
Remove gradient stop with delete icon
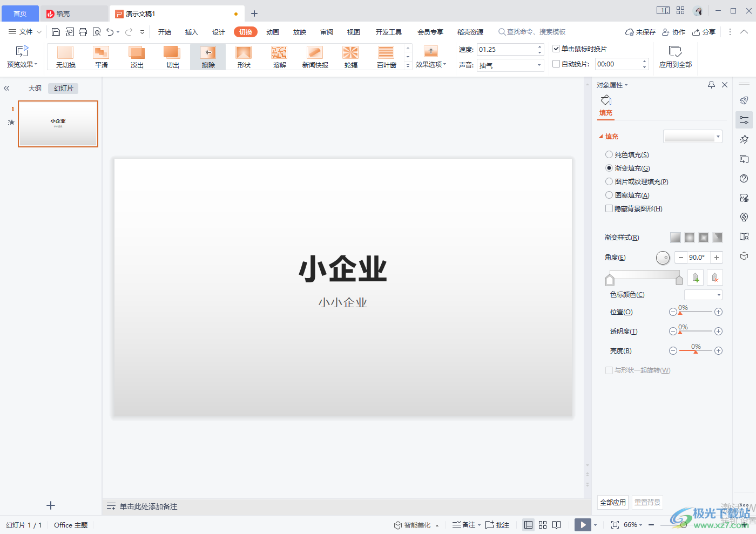tap(715, 278)
